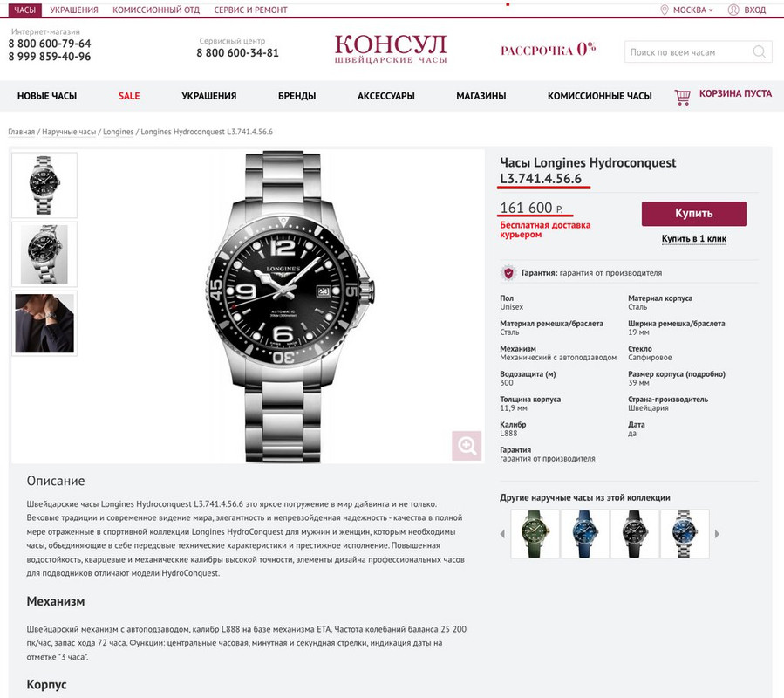Click the Купить в 1 клик link
The image size is (784, 698).
coord(694,239)
